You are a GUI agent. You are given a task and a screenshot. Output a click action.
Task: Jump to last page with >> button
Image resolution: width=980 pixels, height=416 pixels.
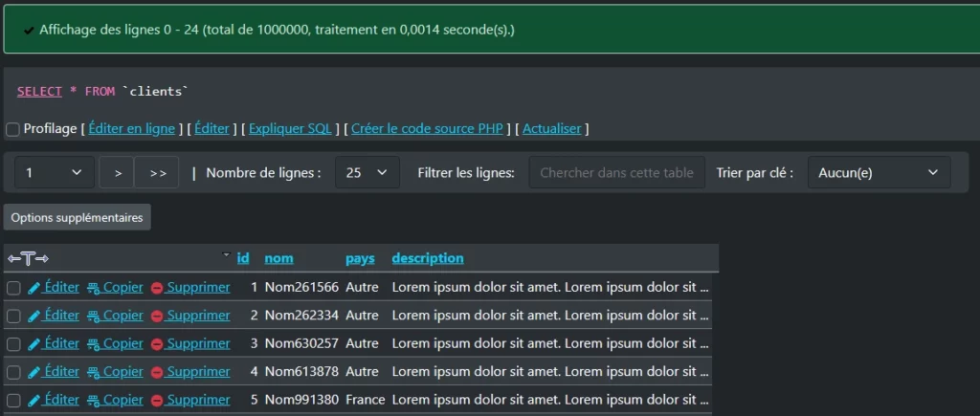click(157, 172)
